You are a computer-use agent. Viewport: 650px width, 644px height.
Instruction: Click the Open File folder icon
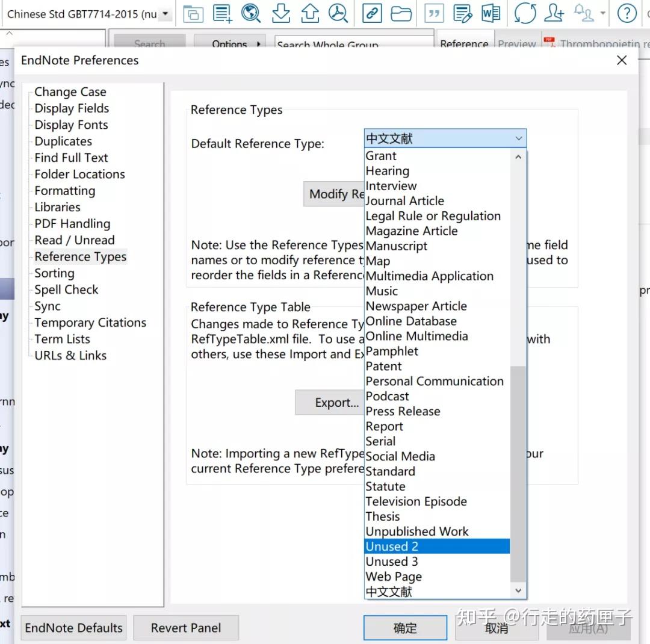pyautogui.click(x=401, y=13)
